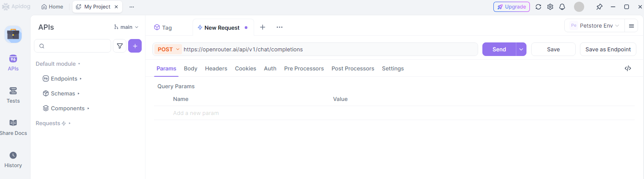
Task: Click the Upgrade button
Action: click(x=512, y=7)
